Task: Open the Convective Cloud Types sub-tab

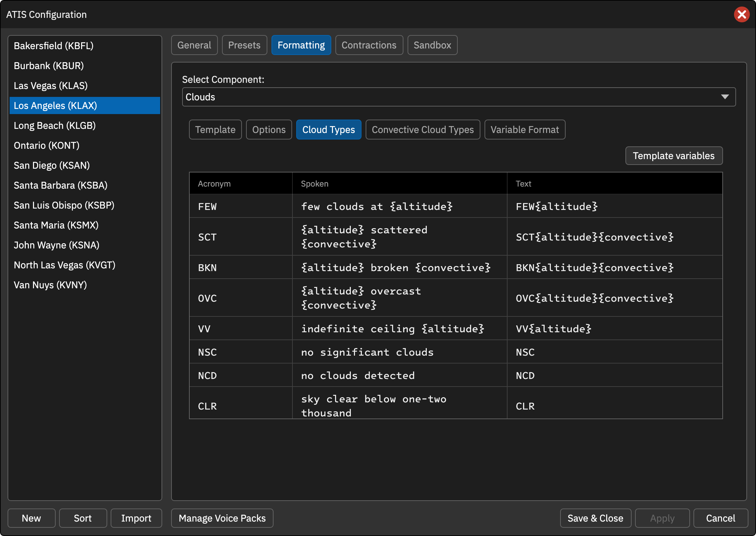Action: pos(423,130)
